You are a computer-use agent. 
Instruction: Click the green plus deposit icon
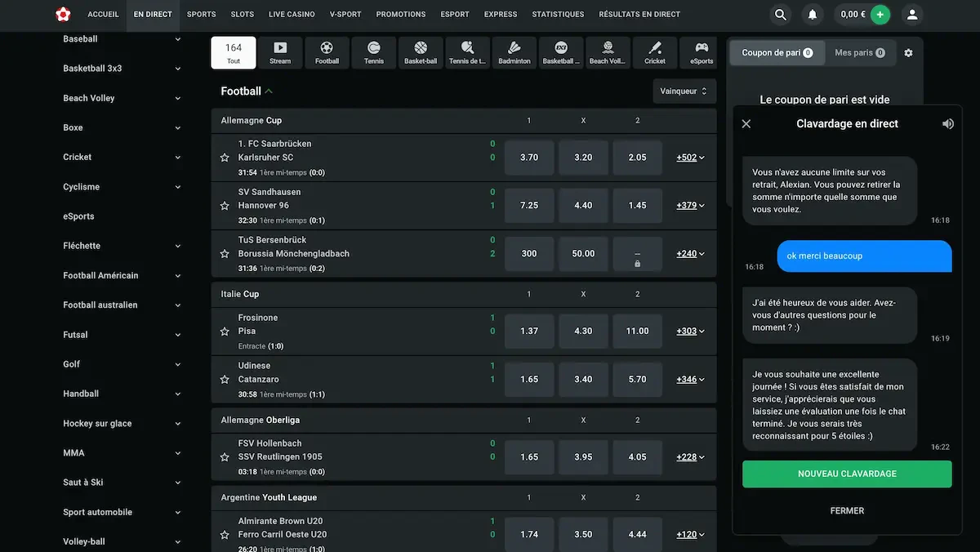[880, 15]
